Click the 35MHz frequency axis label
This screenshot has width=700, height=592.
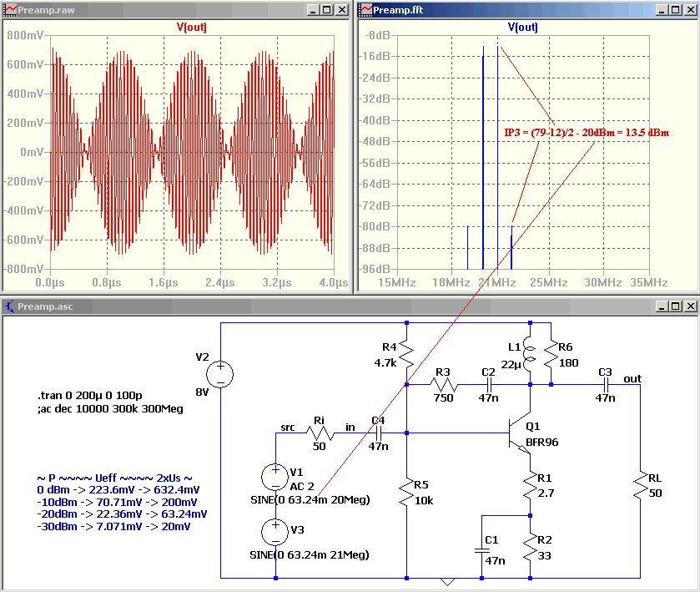(x=648, y=282)
